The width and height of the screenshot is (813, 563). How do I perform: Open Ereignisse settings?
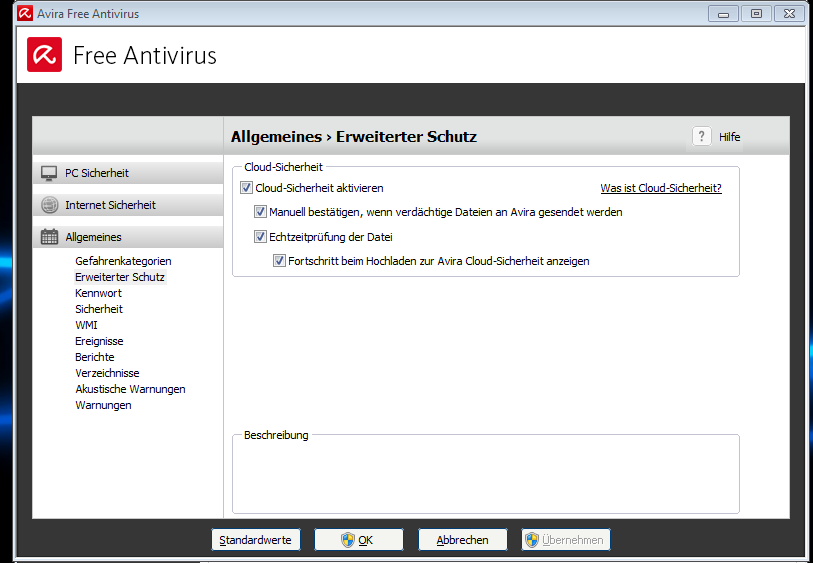click(99, 341)
